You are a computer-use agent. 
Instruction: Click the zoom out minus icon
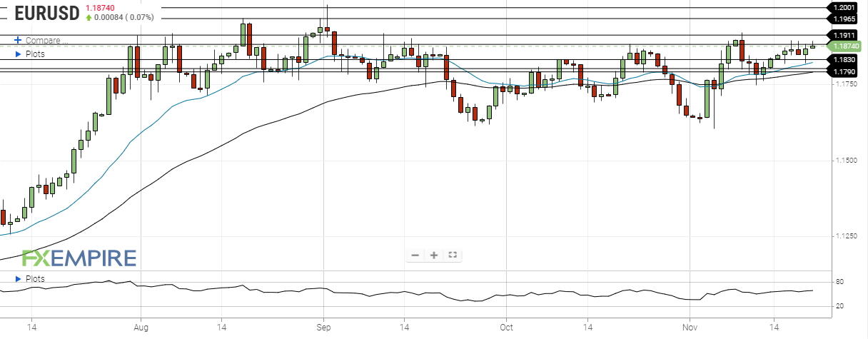[x=415, y=255]
